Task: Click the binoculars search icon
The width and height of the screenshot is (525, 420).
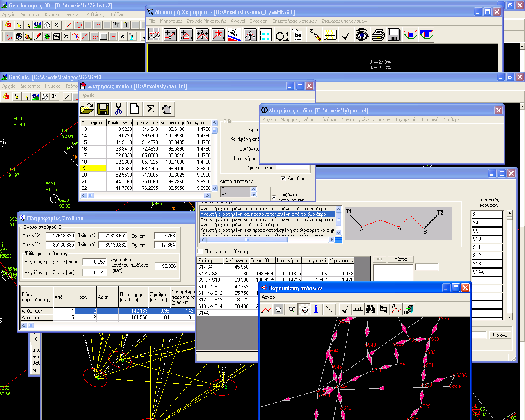Action: click(370, 309)
